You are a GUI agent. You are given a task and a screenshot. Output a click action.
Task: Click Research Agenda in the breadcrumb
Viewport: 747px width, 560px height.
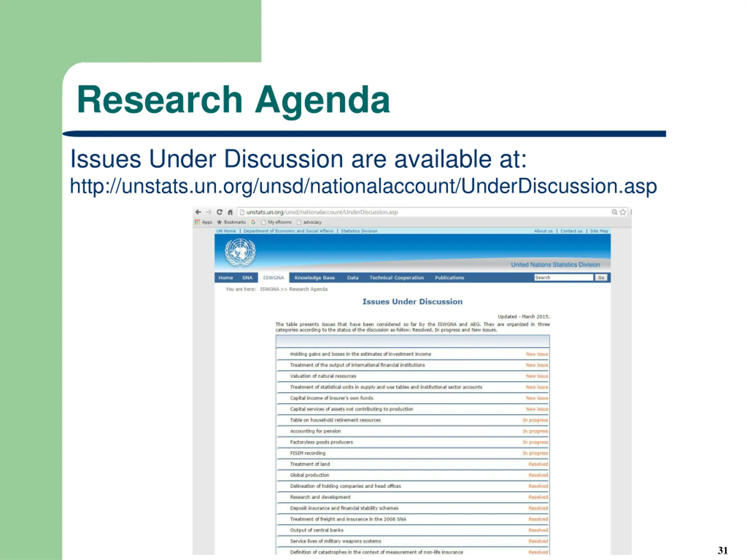pyautogui.click(x=308, y=289)
